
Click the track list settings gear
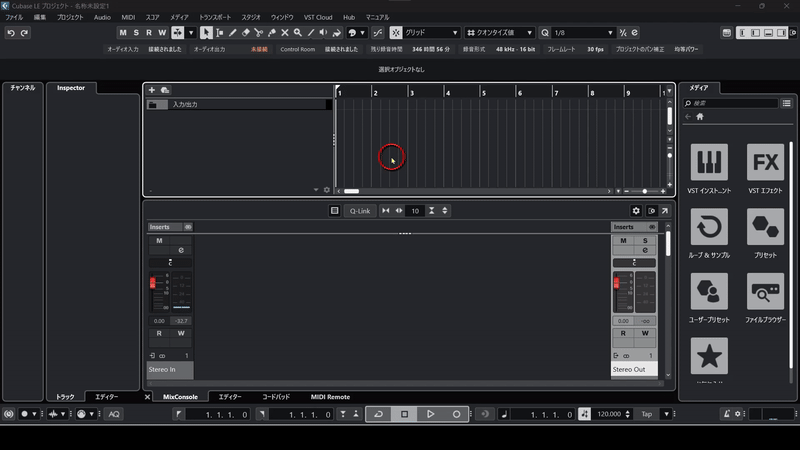[327, 190]
